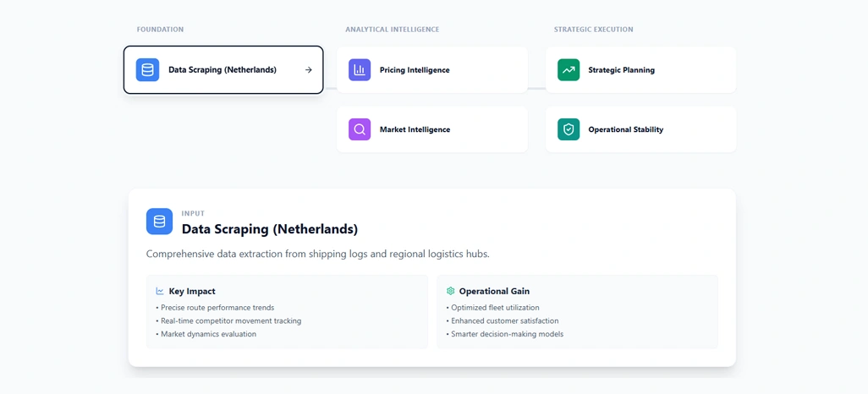Click the Key Impact section heading
The height and width of the screenshot is (394, 868).
click(x=192, y=291)
